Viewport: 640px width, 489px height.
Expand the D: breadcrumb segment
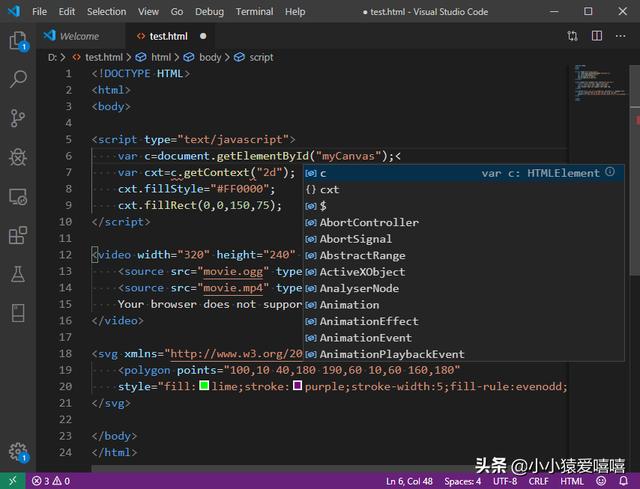coord(52,57)
